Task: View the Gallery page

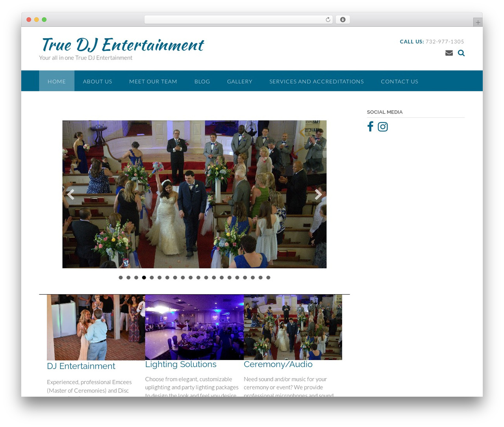Action: [240, 81]
